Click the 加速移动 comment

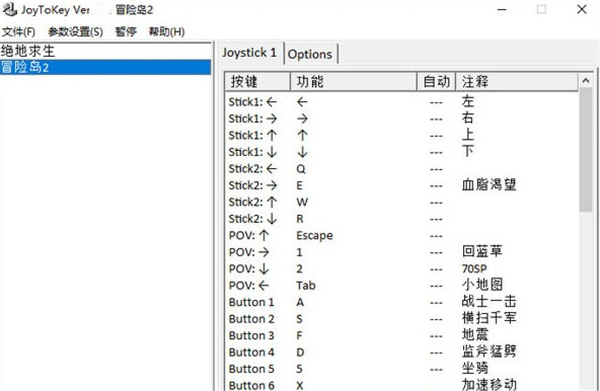[489, 384]
